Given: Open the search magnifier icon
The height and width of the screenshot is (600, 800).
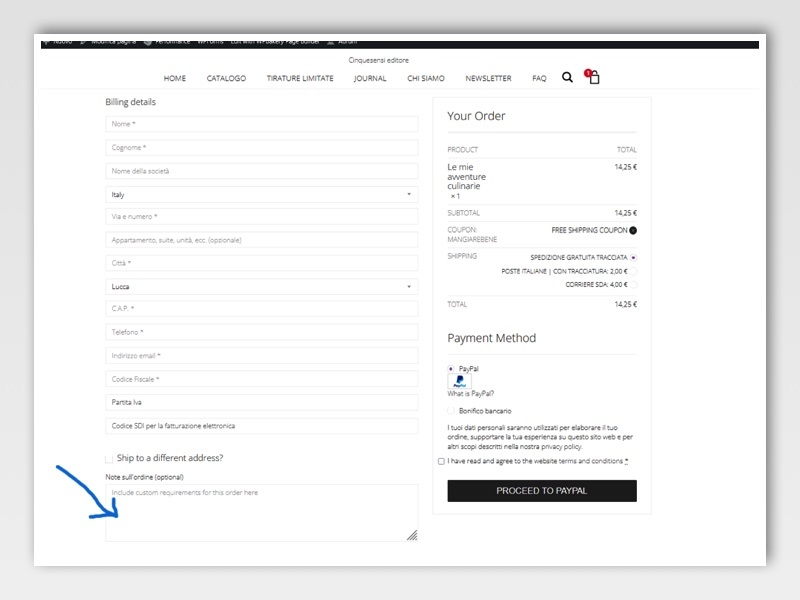Looking at the screenshot, I should click(567, 77).
